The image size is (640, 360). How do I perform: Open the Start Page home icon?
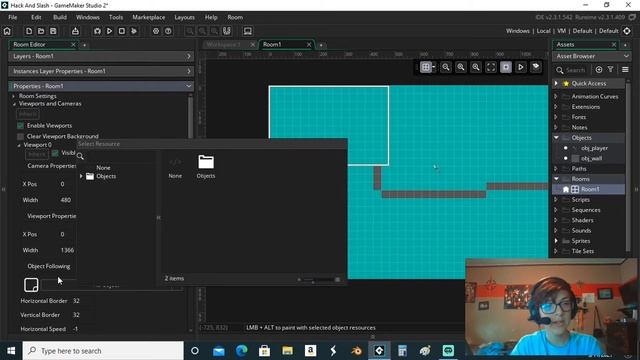(x=7, y=31)
